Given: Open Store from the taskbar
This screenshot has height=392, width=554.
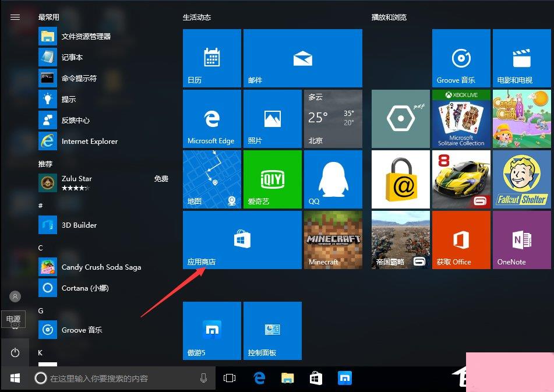Looking at the screenshot, I should 316,378.
